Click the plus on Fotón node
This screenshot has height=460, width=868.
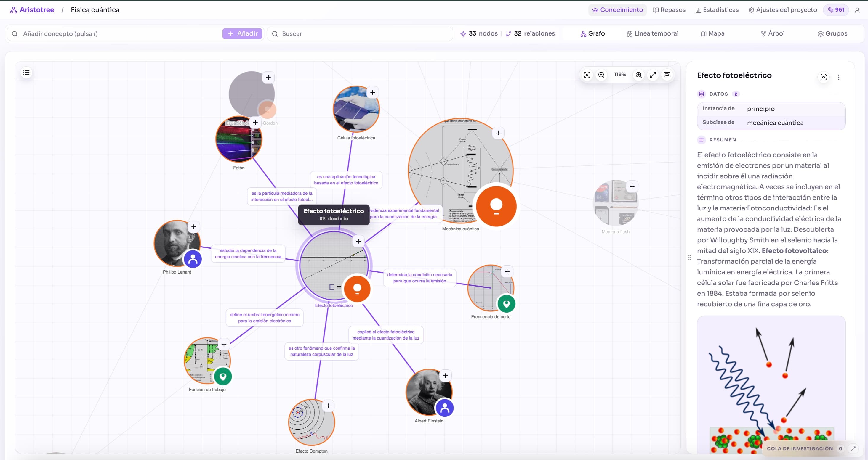pos(255,123)
